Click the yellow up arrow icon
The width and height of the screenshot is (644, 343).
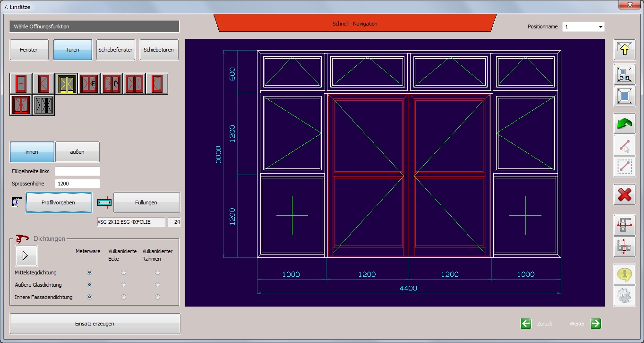tap(624, 50)
